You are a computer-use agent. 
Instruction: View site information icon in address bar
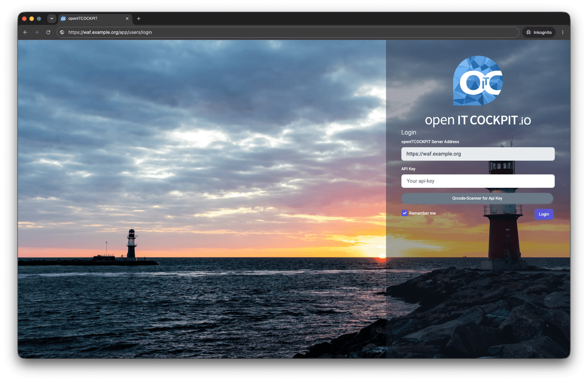coord(62,32)
